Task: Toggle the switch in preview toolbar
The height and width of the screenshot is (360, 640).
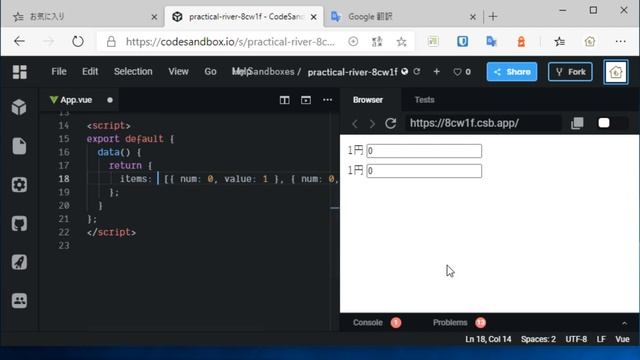Action: (611, 123)
